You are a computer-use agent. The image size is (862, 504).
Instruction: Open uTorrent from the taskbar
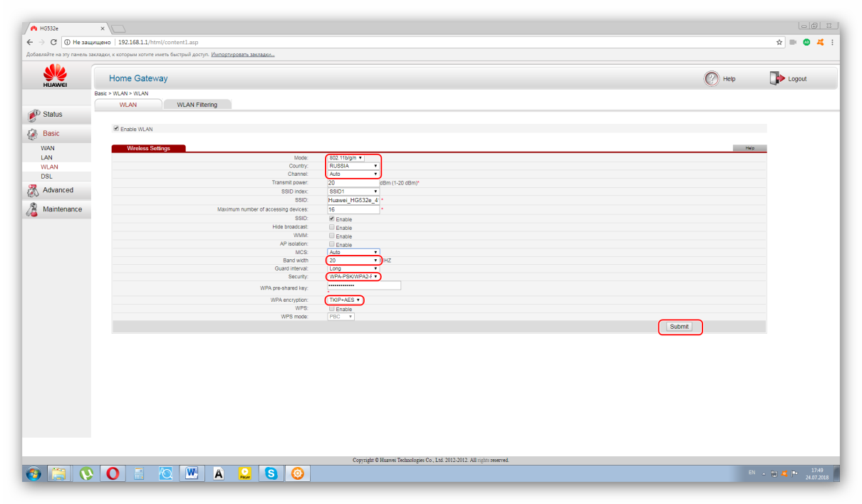coord(86,473)
